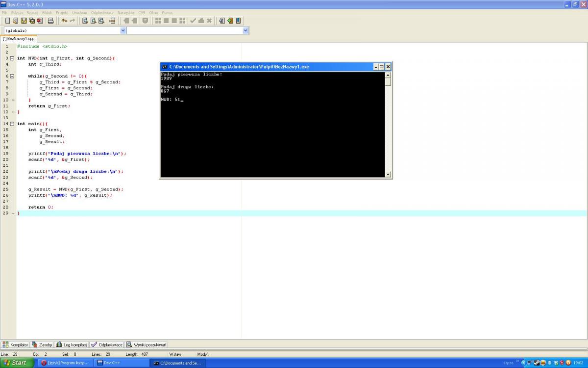
Task: Click the C:\Documents console taskbar button
Action: pos(177,363)
